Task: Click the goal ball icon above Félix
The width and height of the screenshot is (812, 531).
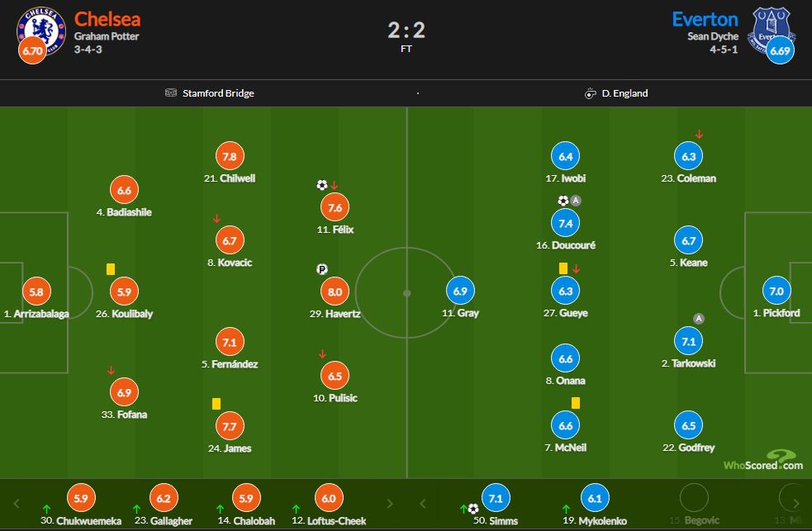Action: point(321,185)
